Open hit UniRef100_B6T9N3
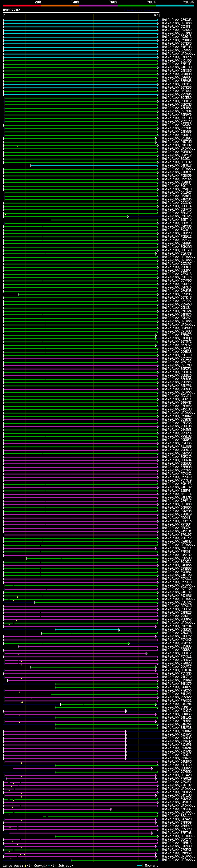Image resolution: width=197 pixels, height=868 pixels. point(177,33)
